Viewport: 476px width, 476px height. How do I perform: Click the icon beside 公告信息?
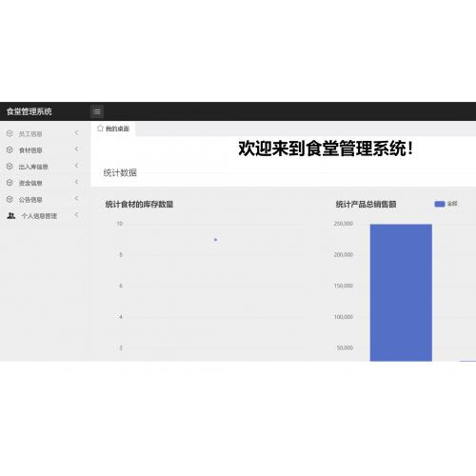[x=10, y=199]
